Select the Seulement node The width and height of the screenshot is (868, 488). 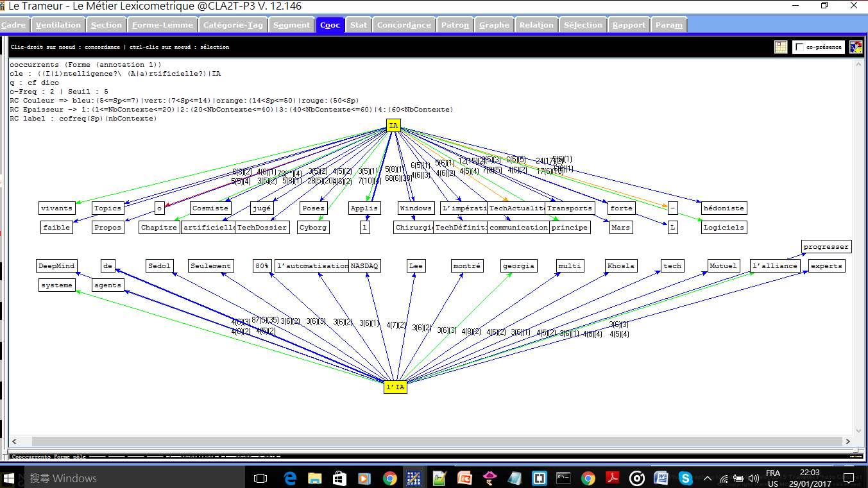point(210,266)
